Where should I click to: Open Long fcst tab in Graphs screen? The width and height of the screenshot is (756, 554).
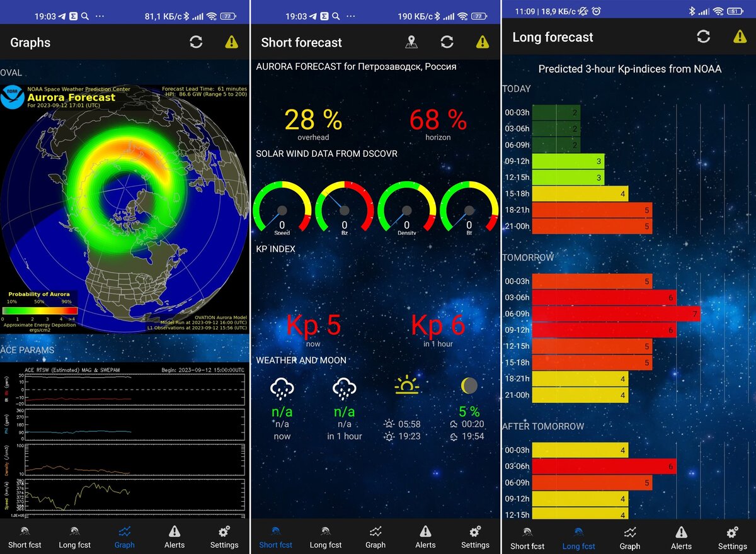click(x=74, y=537)
